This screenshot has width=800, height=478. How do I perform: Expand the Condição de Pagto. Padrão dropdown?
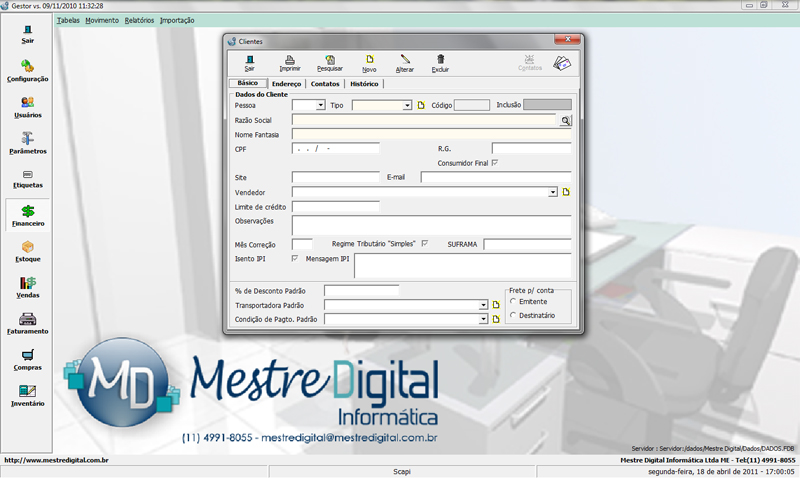483,319
